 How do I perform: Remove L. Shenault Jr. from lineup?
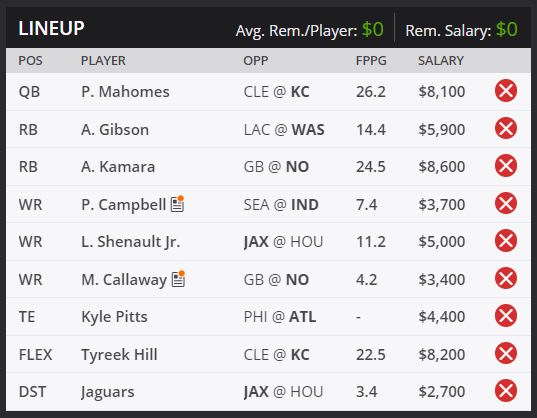click(x=506, y=241)
